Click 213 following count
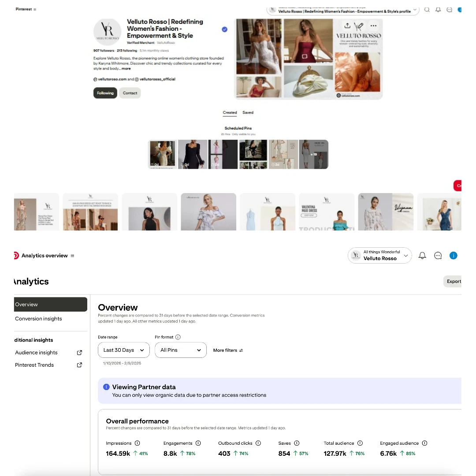 tap(127, 51)
